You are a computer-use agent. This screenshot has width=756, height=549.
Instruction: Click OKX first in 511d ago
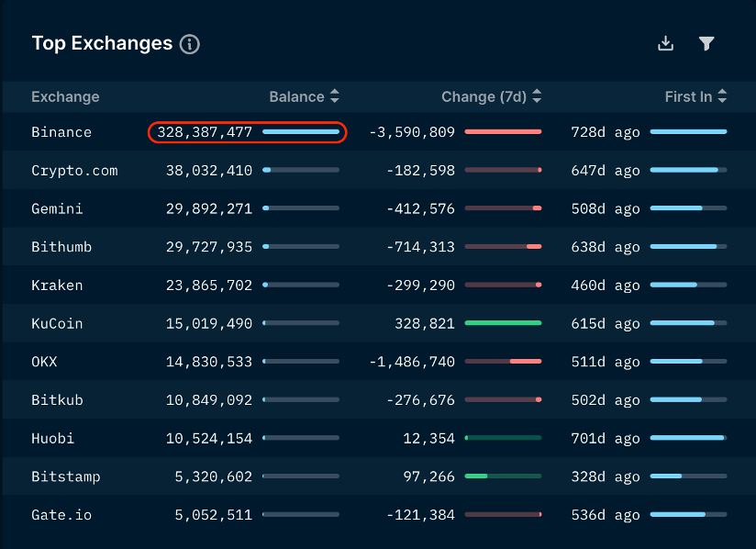pyautogui.click(x=606, y=362)
